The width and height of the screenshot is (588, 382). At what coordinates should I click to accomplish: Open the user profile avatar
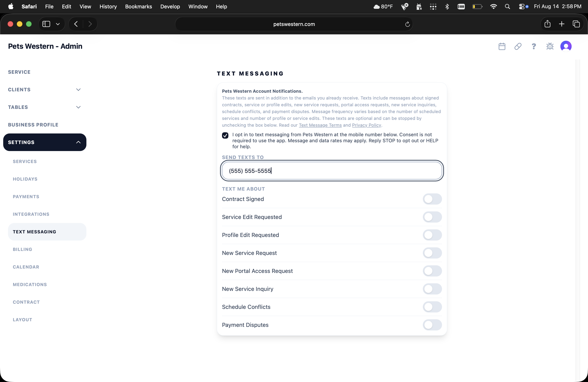(x=566, y=46)
